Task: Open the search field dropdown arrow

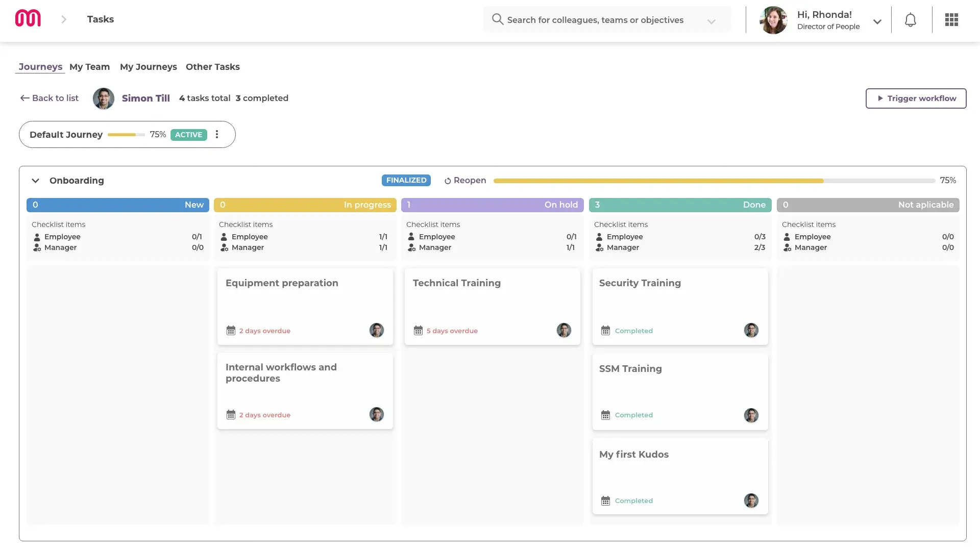Action: pyautogui.click(x=712, y=21)
